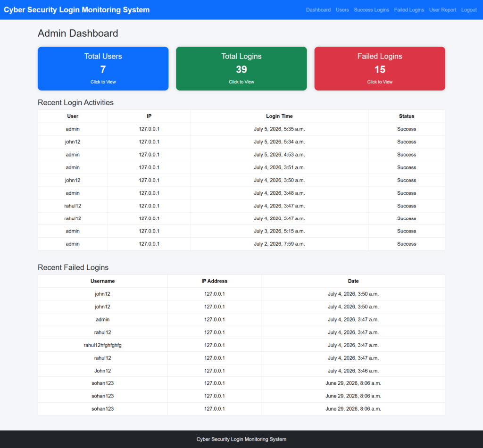
Task: Click 'Click to View' under Total Users
Action: [x=103, y=82]
